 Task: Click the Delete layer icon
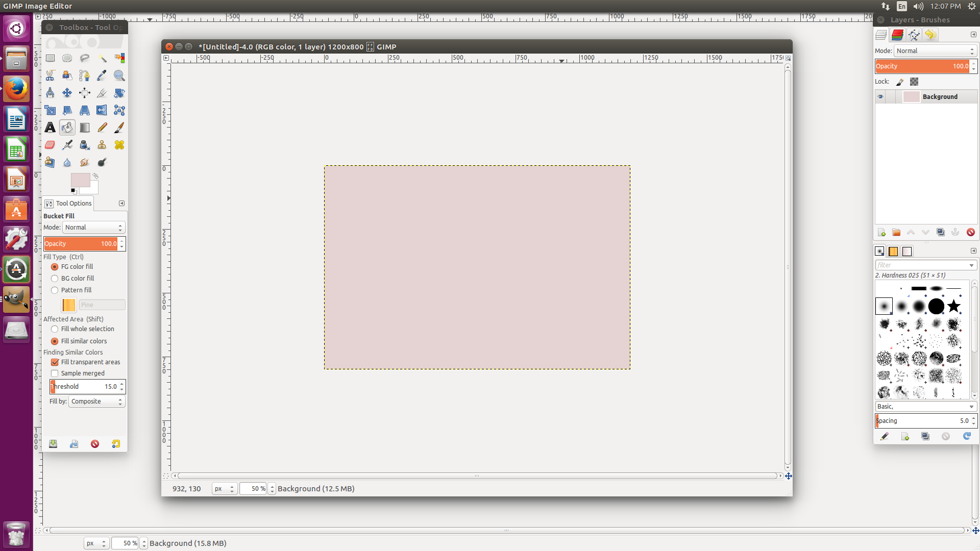click(x=971, y=232)
